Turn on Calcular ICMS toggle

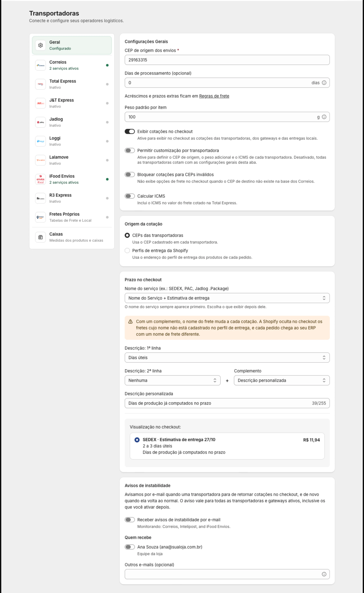(x=130, y=196)
